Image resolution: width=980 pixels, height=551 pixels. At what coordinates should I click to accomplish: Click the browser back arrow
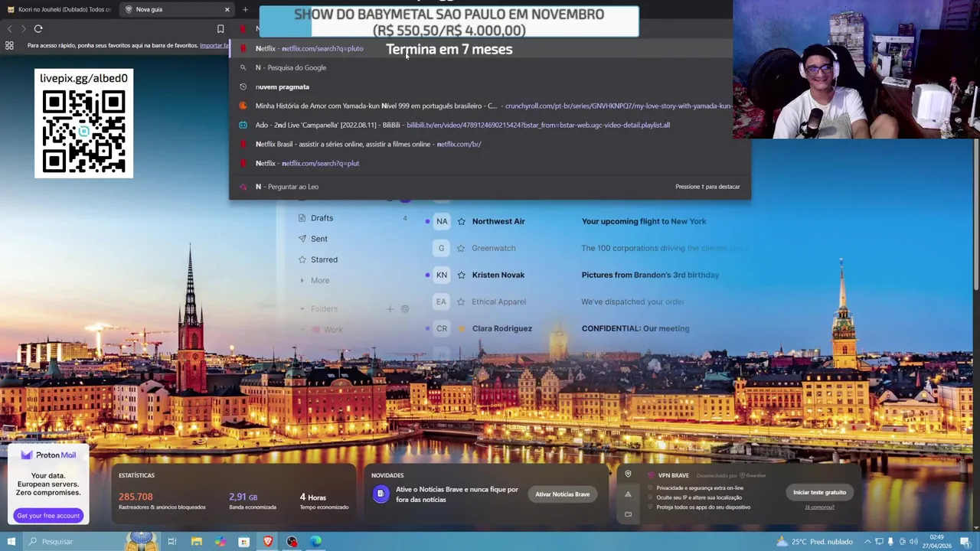[10, 28]
